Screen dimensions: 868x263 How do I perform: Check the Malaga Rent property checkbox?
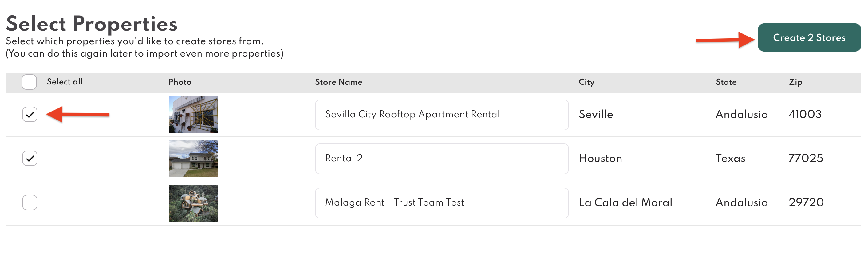(30, 202)
